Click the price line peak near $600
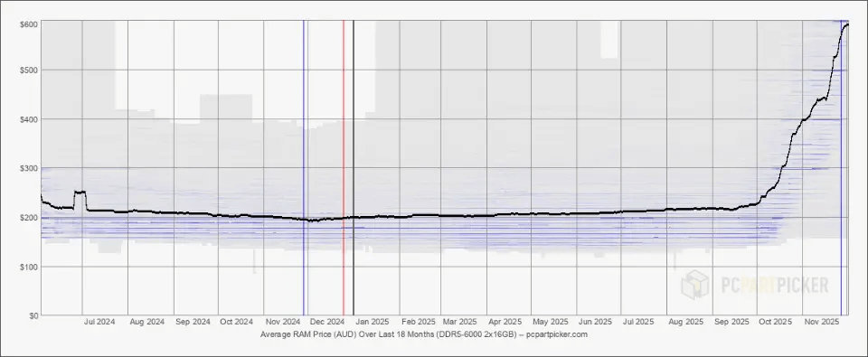868x357 pixels. pyautogui.click(x=847, y=24)
